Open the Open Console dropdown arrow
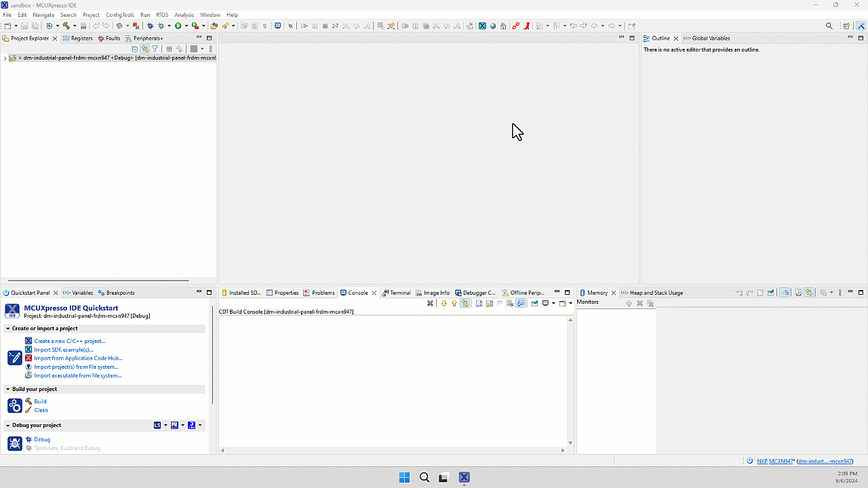 click(x=570, y=303)
